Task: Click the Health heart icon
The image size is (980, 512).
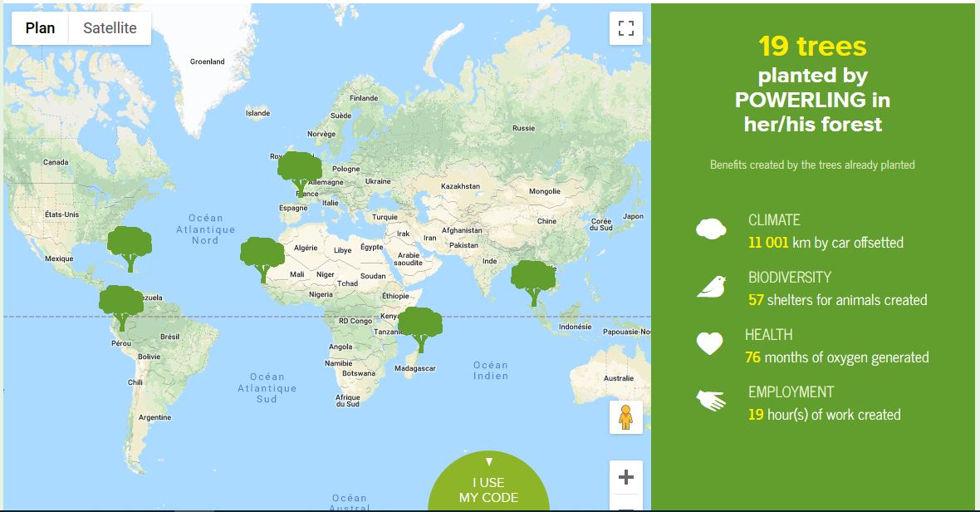Action: pyautogui.click(x=710, y=343)
